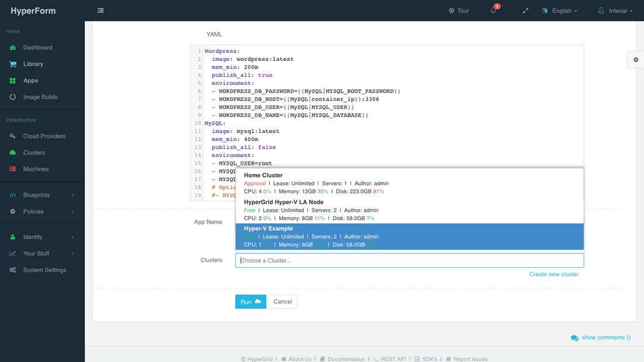Click the Blueprints code icon
This screenshot has height=362, width=644.
click(x=13, y=195)
